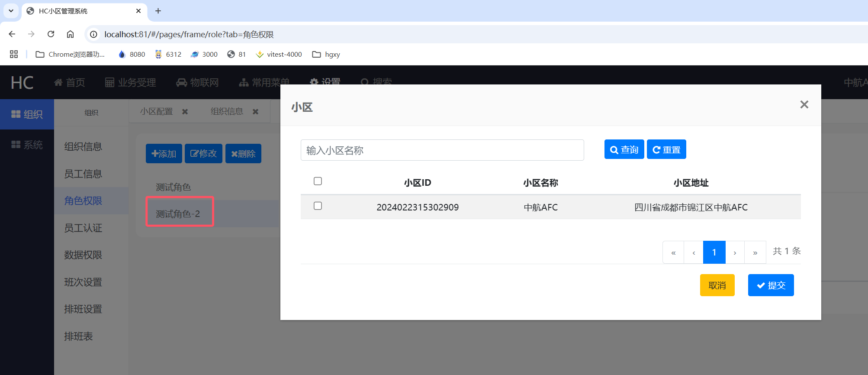This screenshot has height=375, width=868.
Task: Click the forward navigation arrow
Action: point(31,34)
